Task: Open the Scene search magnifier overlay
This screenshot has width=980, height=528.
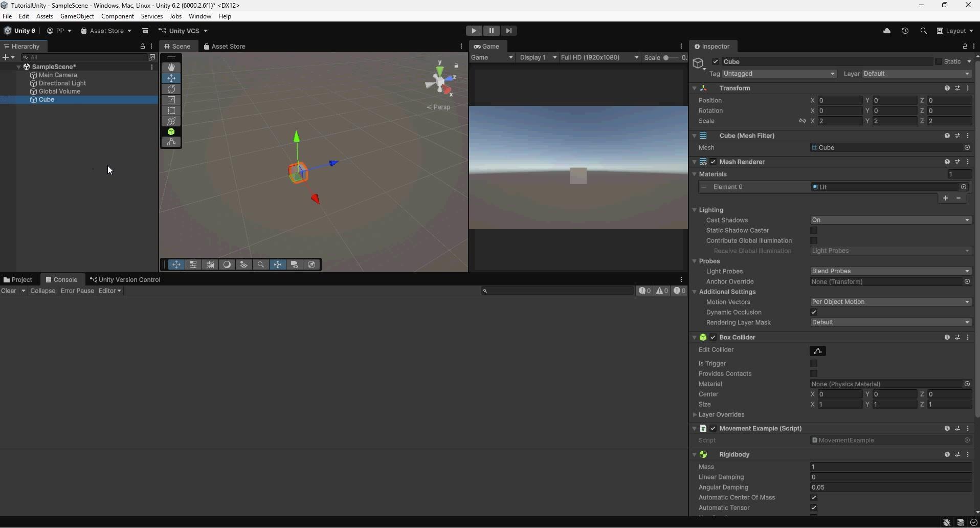Action: point(261,265)
